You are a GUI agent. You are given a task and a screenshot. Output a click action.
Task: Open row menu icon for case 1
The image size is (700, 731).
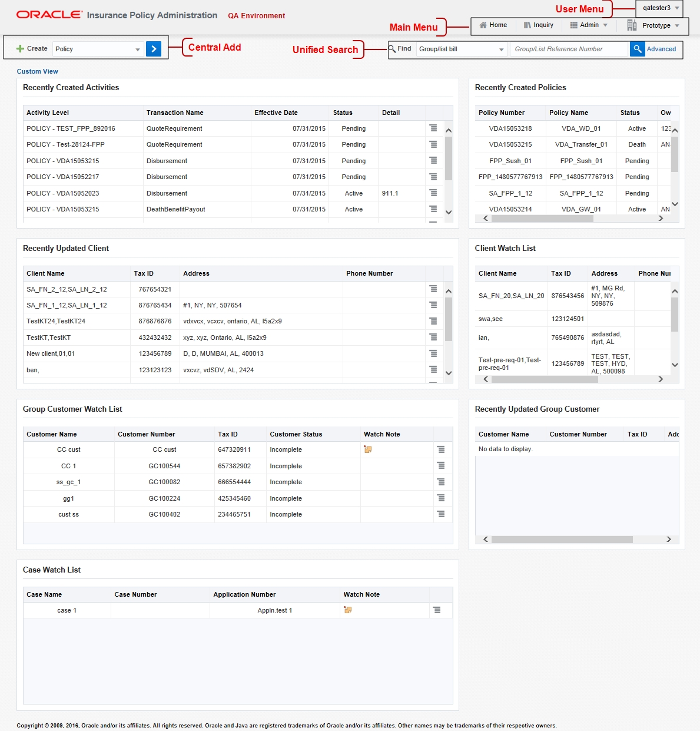(x=437, y=610)
